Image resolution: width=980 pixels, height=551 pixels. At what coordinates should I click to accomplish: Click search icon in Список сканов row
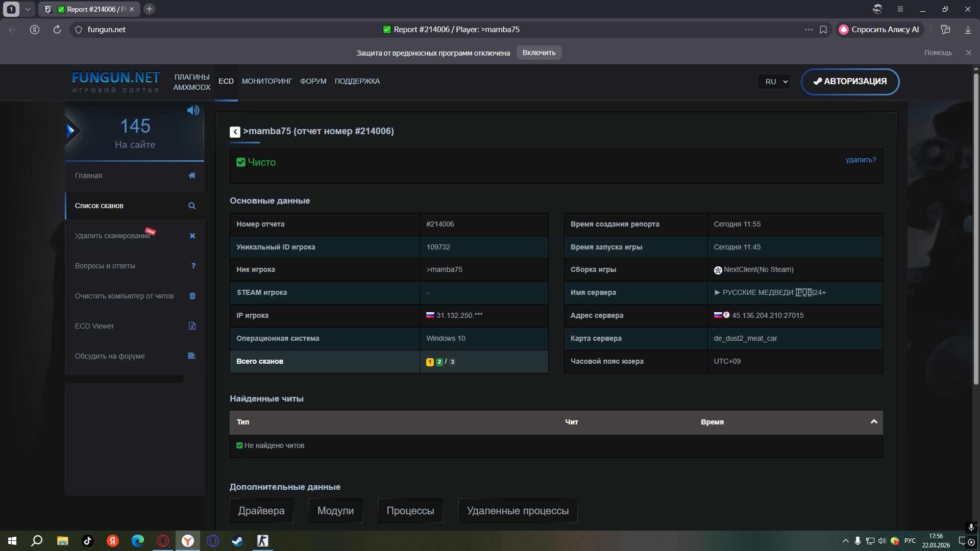[x=192, y=206]
